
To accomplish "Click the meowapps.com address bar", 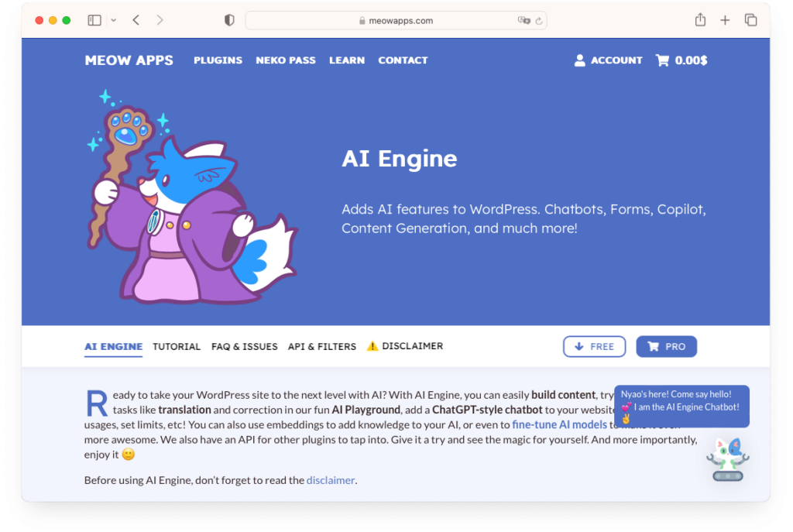I will point(396,21).
